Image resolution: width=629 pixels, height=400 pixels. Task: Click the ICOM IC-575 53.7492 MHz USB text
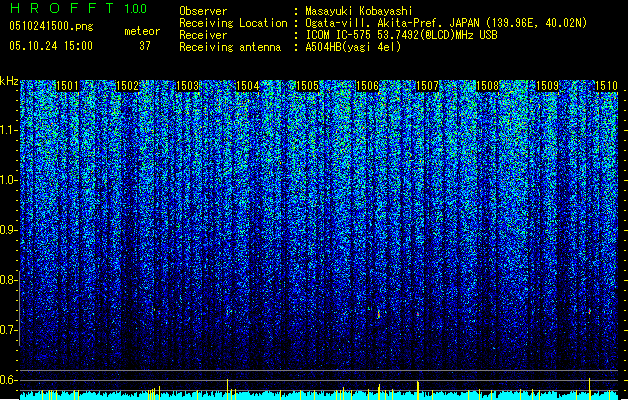click(401, 35)
